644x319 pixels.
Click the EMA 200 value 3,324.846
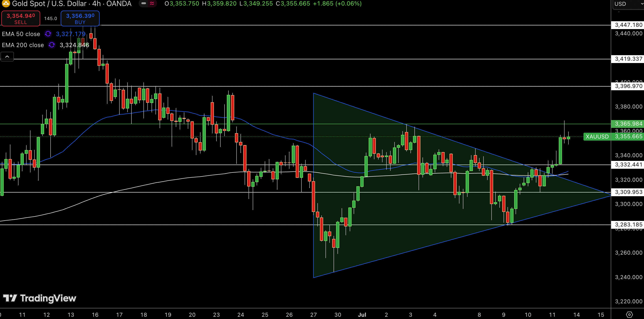pos(75,45)
